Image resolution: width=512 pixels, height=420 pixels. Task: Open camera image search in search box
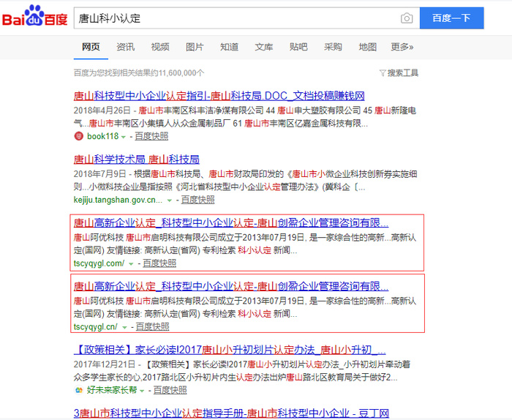pyautogui.click(x=407, y=18)
